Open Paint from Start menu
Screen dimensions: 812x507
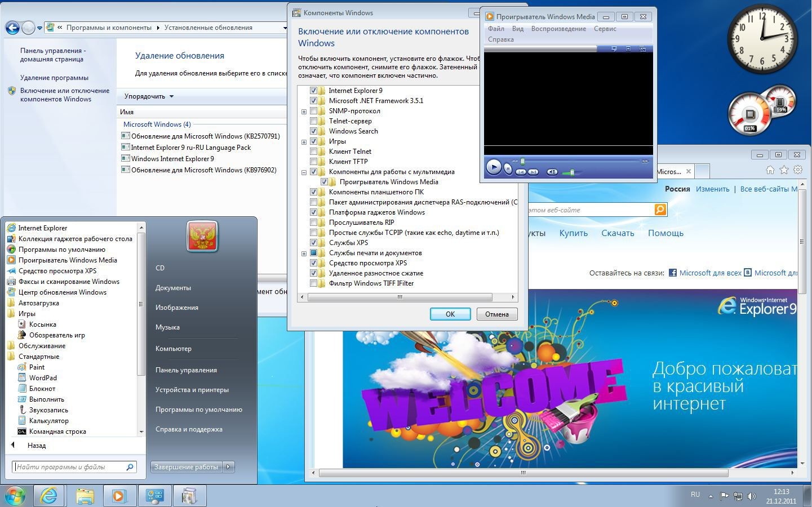pos(37,367)
